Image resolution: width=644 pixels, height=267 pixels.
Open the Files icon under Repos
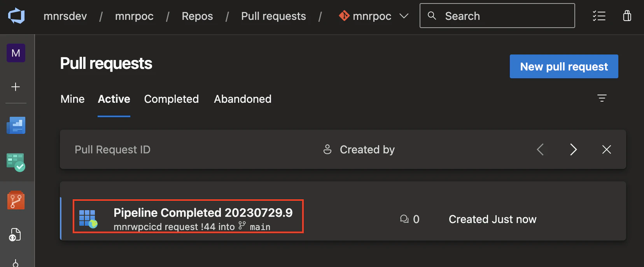[15, 235]
